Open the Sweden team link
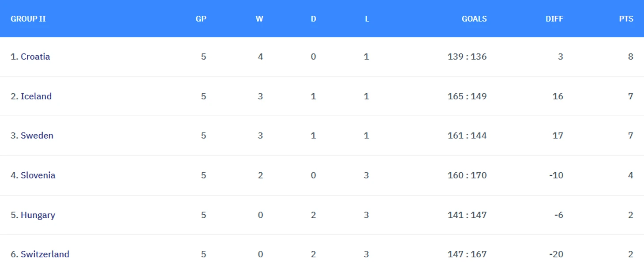Viewport: 644px width, 273px height. pyautogui.click(x=37, y=136)
